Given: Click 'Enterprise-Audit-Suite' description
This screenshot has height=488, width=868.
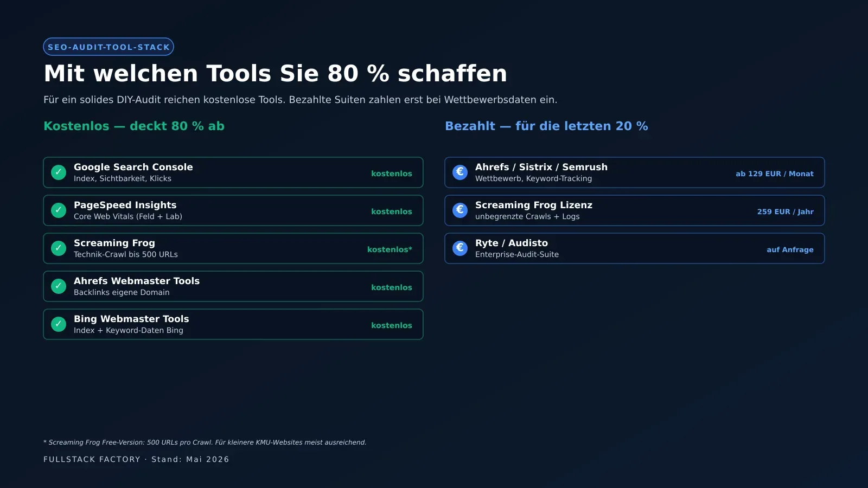Looking at the screenshot, I should (x=517, y=254).
